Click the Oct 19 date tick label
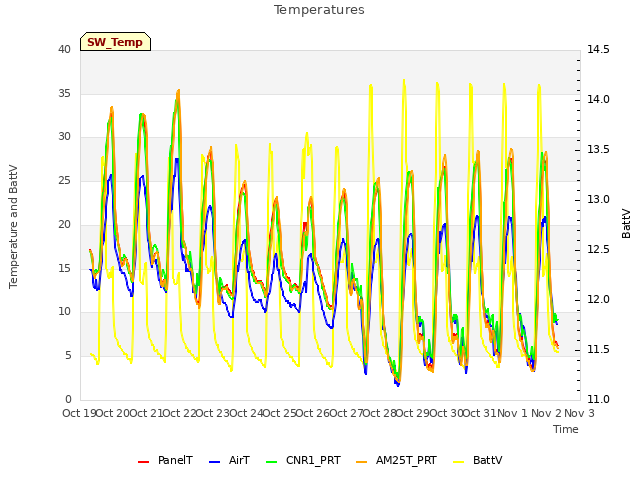This screenshot has width=640, height=480. [79, 413]
